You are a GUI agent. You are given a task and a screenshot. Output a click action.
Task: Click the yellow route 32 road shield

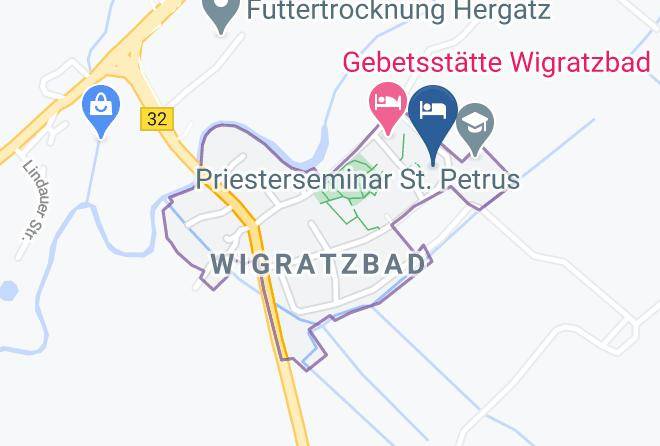(157, 119)
